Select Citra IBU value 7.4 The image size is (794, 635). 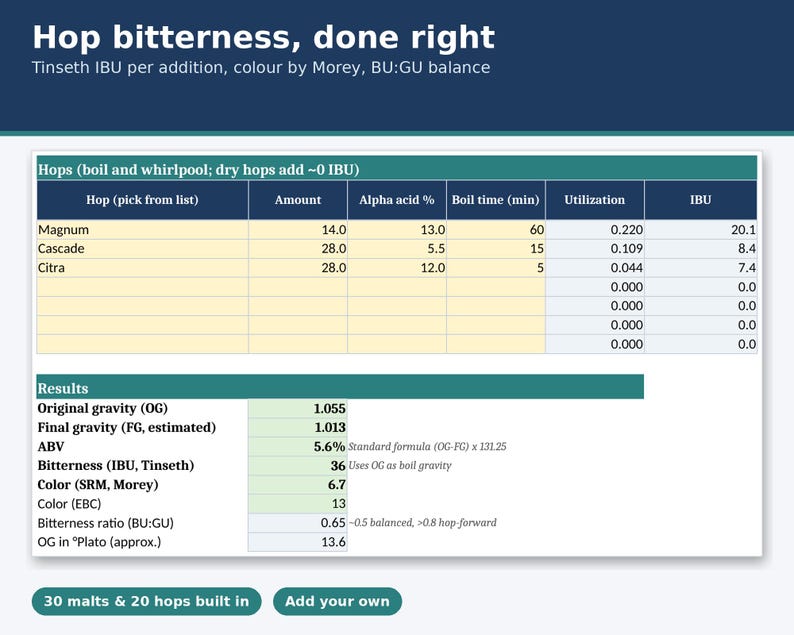pos(701,268)
